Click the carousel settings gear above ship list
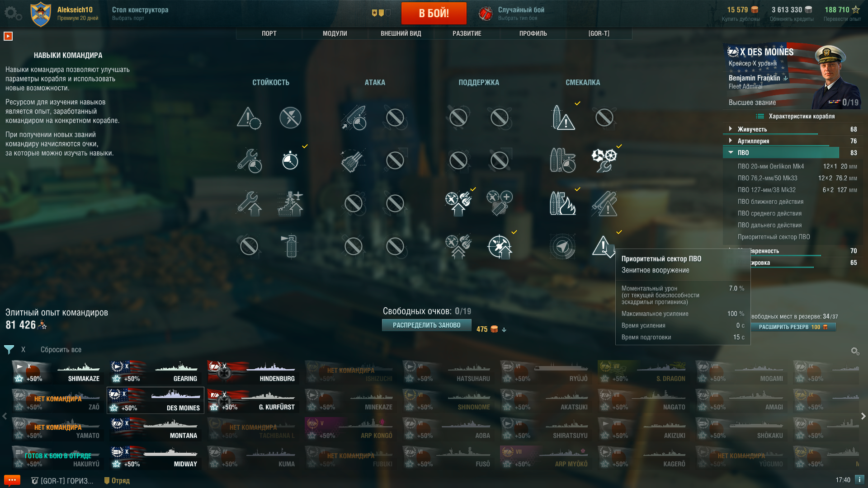The width and height of the screenshot is (868, 488). point(854,351)
